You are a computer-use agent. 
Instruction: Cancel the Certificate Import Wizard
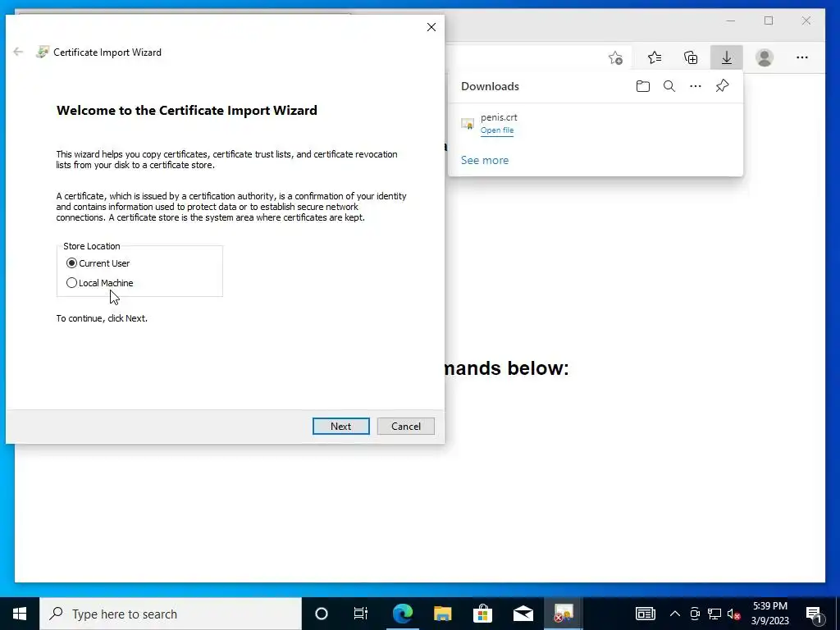(x=405, y=426)
